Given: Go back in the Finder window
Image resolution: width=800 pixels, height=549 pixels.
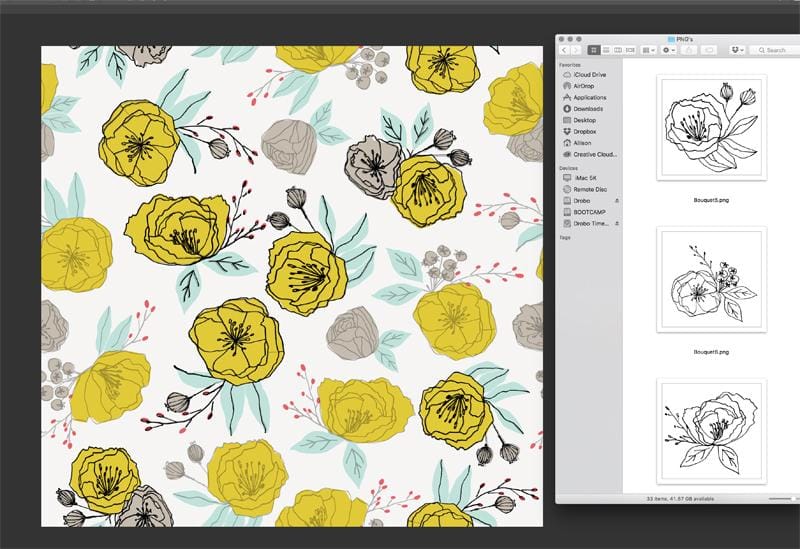Looking at the screenshot, I should [564, 50].
